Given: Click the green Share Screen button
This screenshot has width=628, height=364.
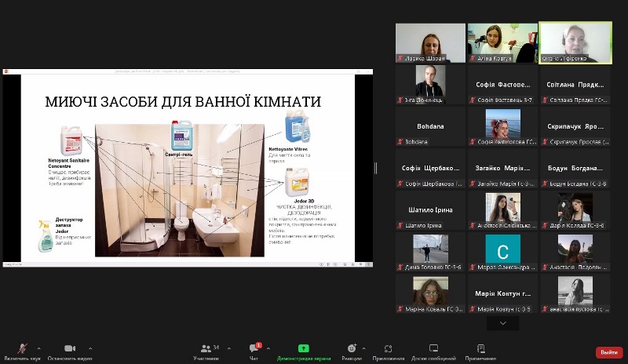Looking at the screenshot, I should (304, 351).
